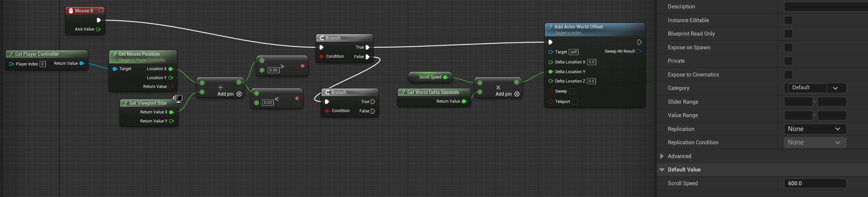868x197 pixels.
Task: Click Mouse X execution output pin
Action: (99, 20)
